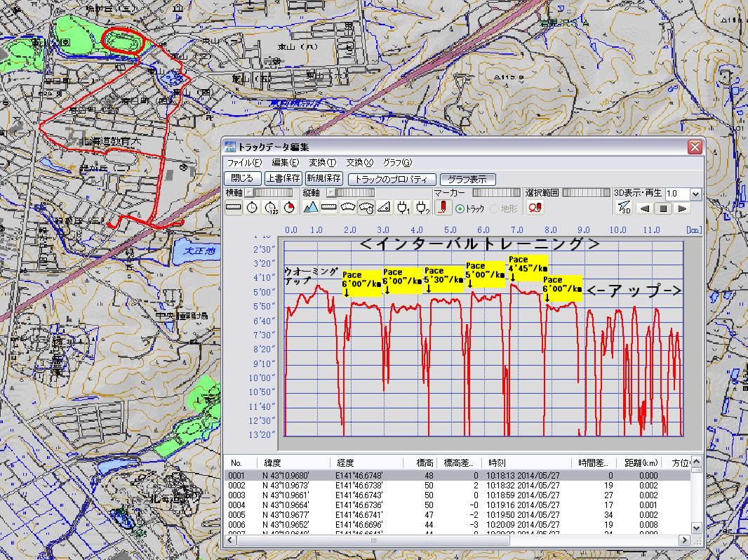Click the 経度 column header
This screenshot has height=560, width=748.
click(366, 462)
